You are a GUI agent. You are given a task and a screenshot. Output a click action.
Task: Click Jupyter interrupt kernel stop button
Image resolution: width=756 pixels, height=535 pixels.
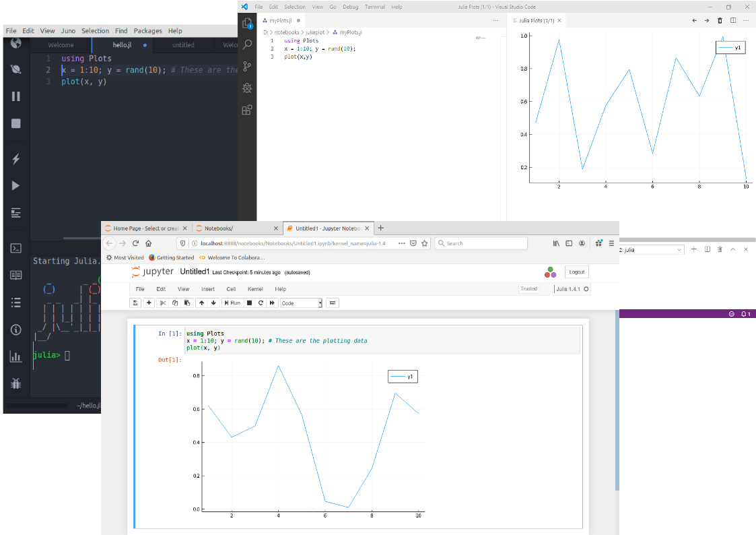point(249,303)
